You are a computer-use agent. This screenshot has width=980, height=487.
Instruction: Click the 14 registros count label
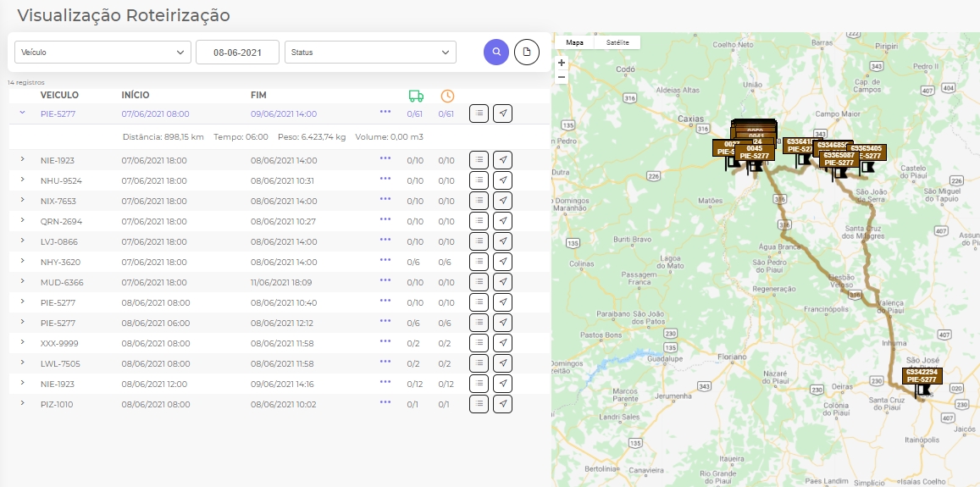[x=26, y=82]
